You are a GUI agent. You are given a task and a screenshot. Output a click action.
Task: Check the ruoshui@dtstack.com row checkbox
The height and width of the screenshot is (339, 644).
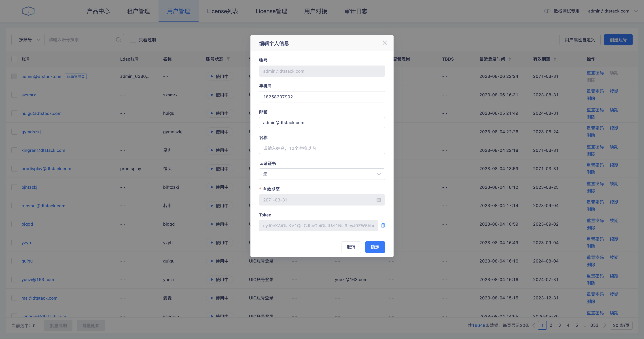(14, 206)
